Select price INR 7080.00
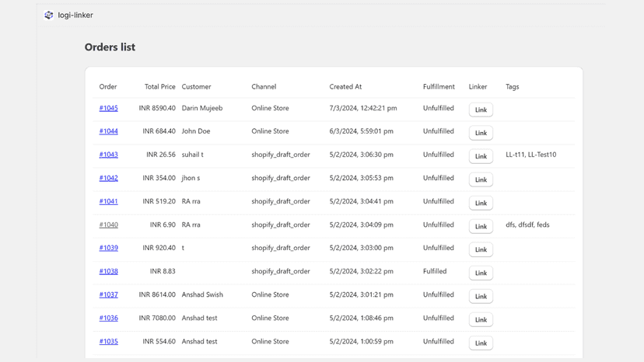The image size is (644, 362). coord(157,318)
